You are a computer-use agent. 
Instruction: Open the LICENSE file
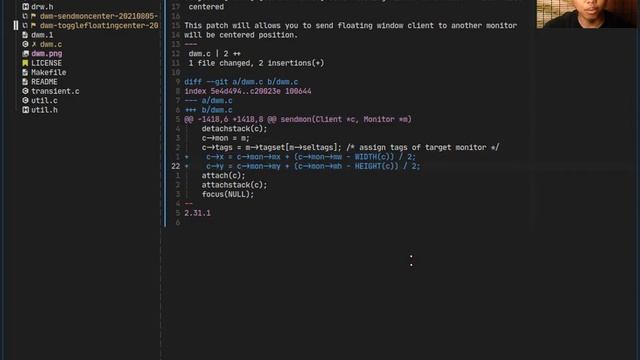(47, 63)
